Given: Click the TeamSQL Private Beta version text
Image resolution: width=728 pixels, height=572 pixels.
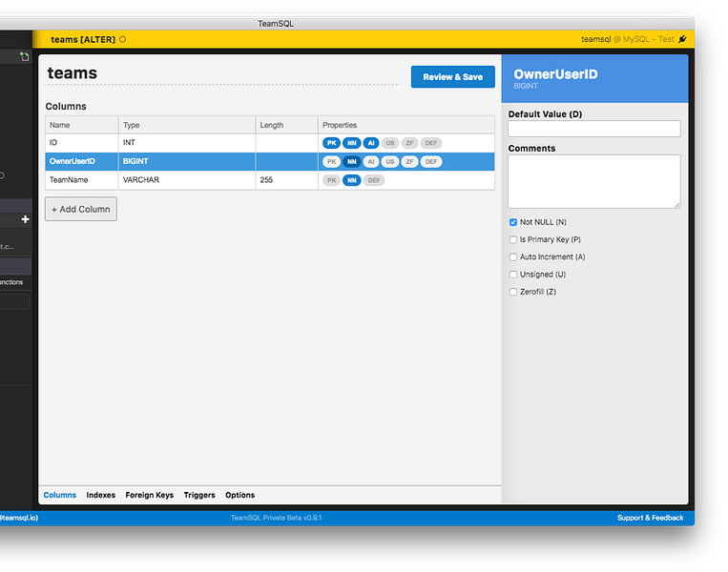Looking at the screenshot, I should (277, 518).
